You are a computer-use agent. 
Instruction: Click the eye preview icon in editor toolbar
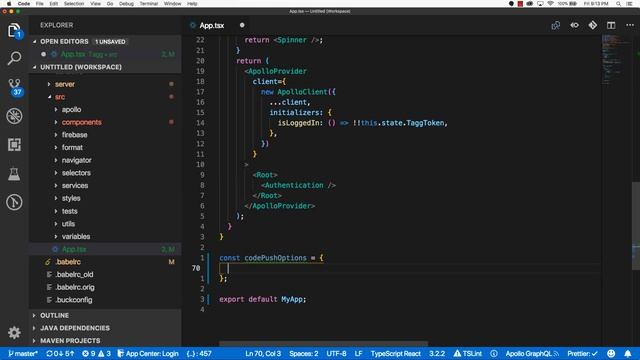[x=574, y=25]
